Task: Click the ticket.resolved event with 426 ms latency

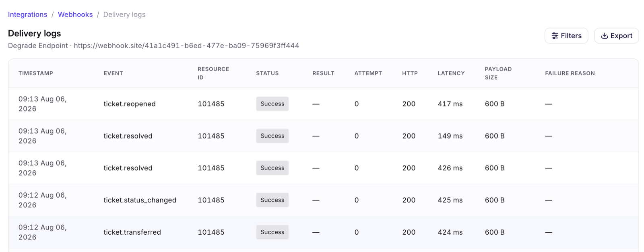Action: click(128, 168)
